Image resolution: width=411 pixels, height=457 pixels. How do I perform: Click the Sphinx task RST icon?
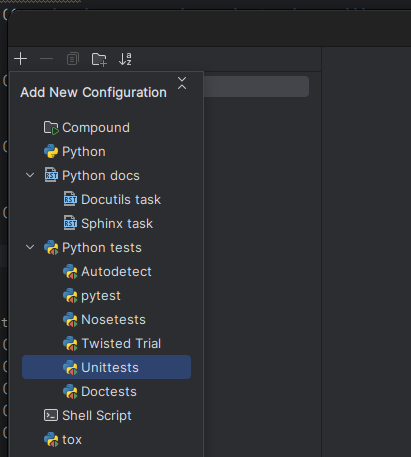70,223
